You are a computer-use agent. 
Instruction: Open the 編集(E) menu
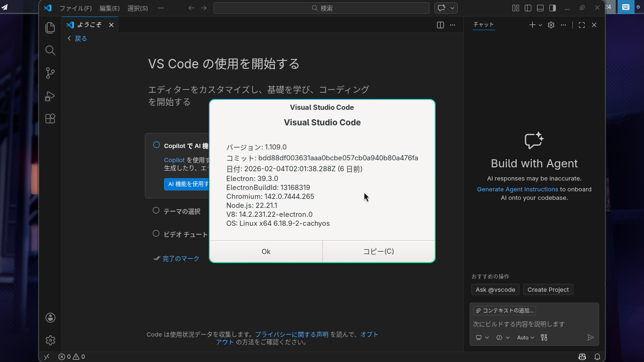109,8
